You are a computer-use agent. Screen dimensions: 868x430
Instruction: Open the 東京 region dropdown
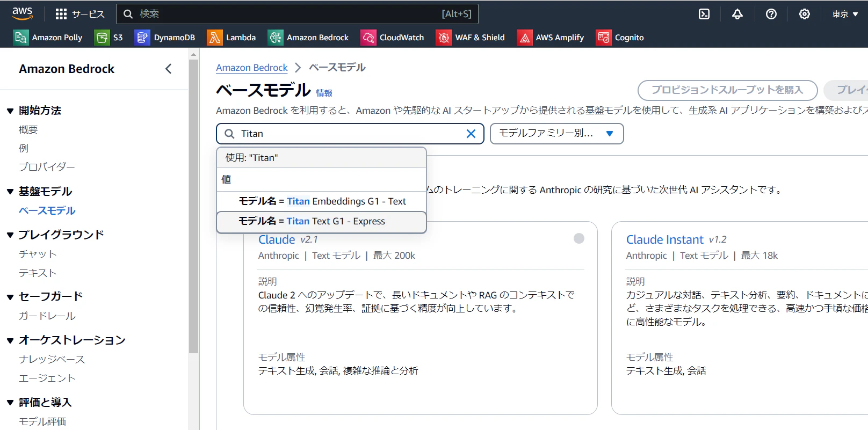pyautogui.click(x=845, y=14)
